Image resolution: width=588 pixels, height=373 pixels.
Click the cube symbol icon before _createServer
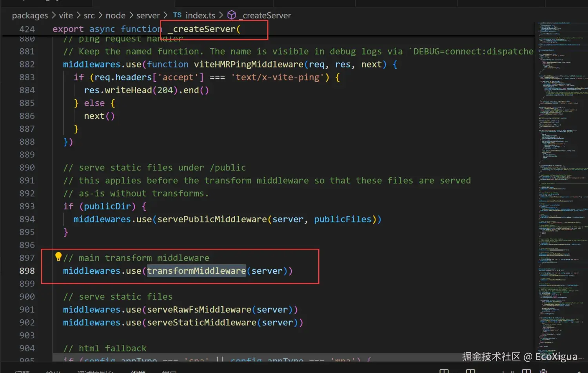[232, 15]
